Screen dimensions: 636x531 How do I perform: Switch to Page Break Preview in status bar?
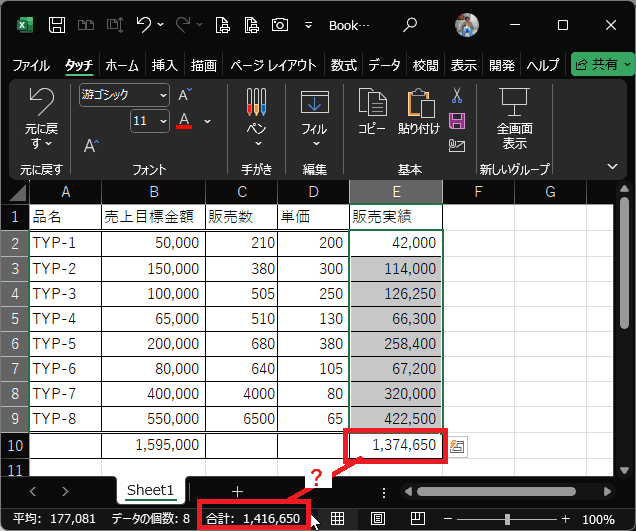[418, 519]
